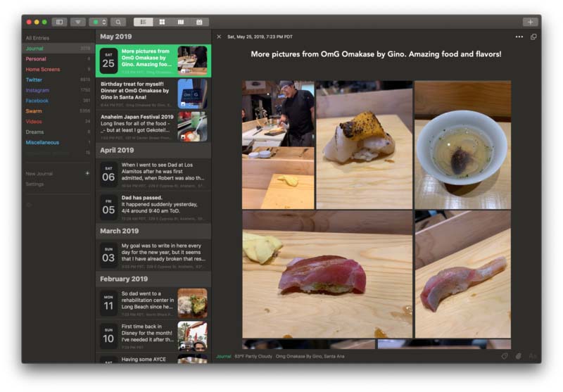The height and width of the screenshot is (392, 563).
Task: Click location Omg Omakase By Gino, Santa Ana
Action: pyautogui.click(x=310, y=357)
